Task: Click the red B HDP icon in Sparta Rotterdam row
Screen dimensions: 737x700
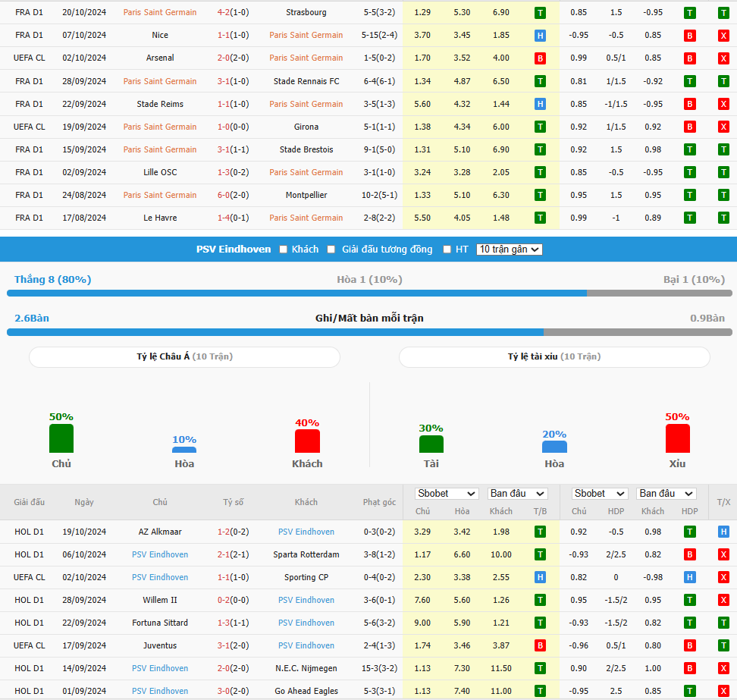Action: click(689, 554)
